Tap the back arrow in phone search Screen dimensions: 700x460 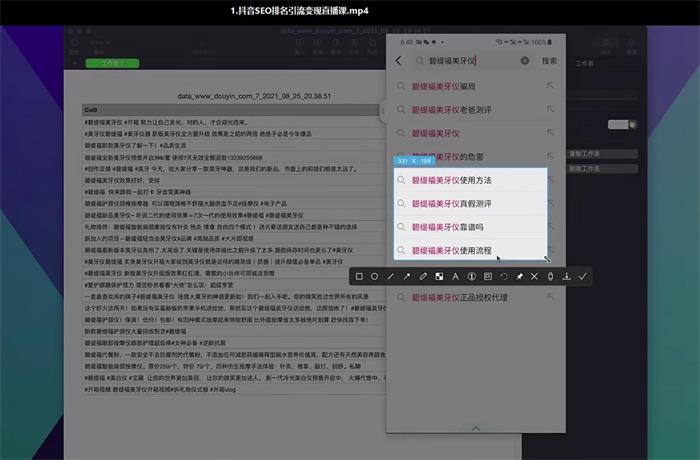(399, 61)
